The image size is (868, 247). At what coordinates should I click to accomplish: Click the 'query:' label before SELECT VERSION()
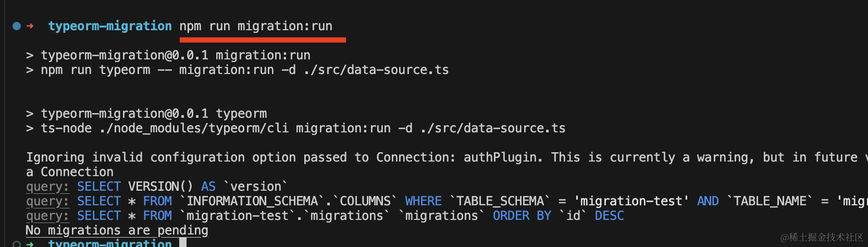coord(47,187)
